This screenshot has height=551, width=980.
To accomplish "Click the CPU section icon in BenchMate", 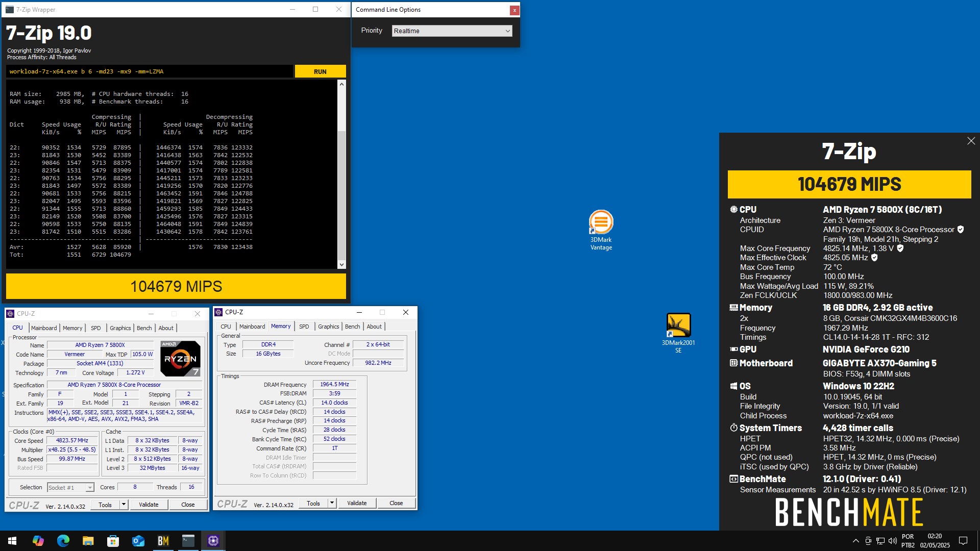I will [x=733, y=209].
